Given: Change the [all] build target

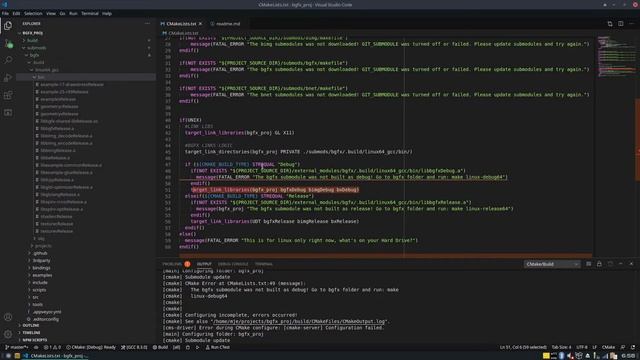Looking at the screenshot, I should [176, 347].
